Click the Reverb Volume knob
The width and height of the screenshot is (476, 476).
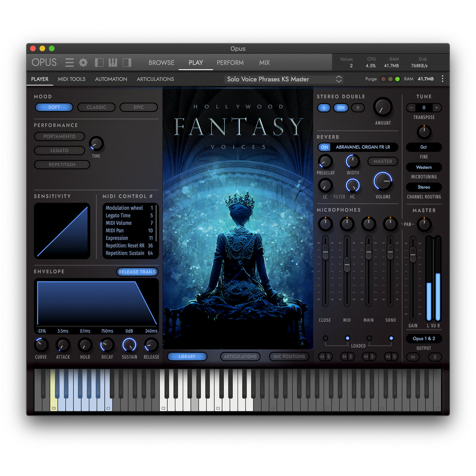(383, 181)
